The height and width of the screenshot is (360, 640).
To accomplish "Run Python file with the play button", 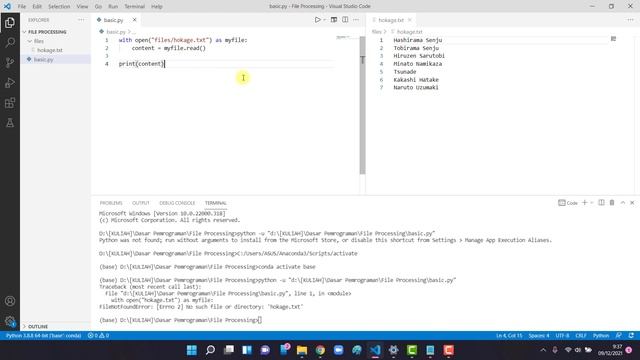I will [x=318, y=20].
